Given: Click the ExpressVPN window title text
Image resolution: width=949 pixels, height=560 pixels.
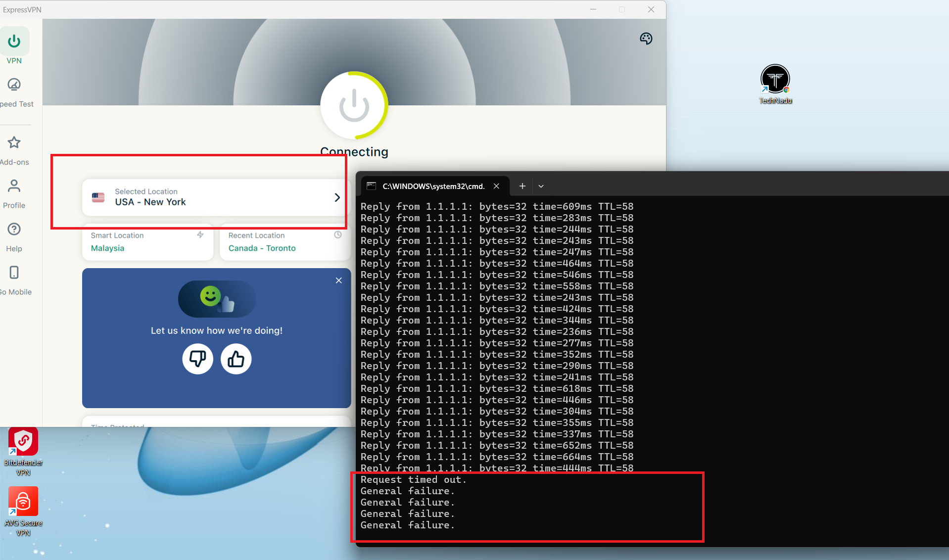Looking at the screenshot, I should point(22,9).
